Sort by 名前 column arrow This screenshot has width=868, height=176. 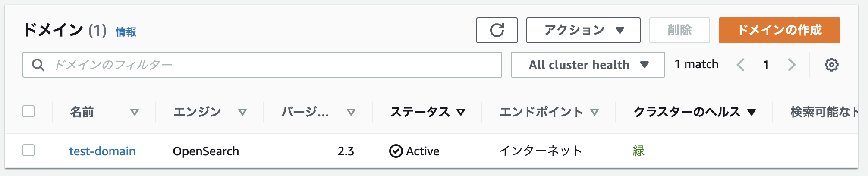(135, 112)
